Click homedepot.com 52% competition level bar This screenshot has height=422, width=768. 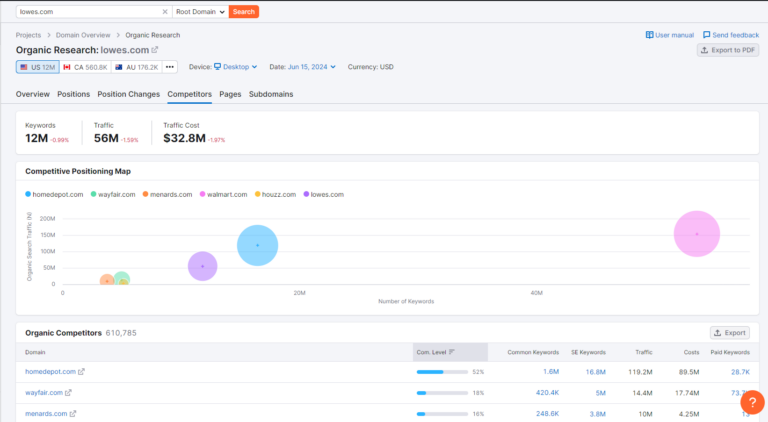(442, 372)
